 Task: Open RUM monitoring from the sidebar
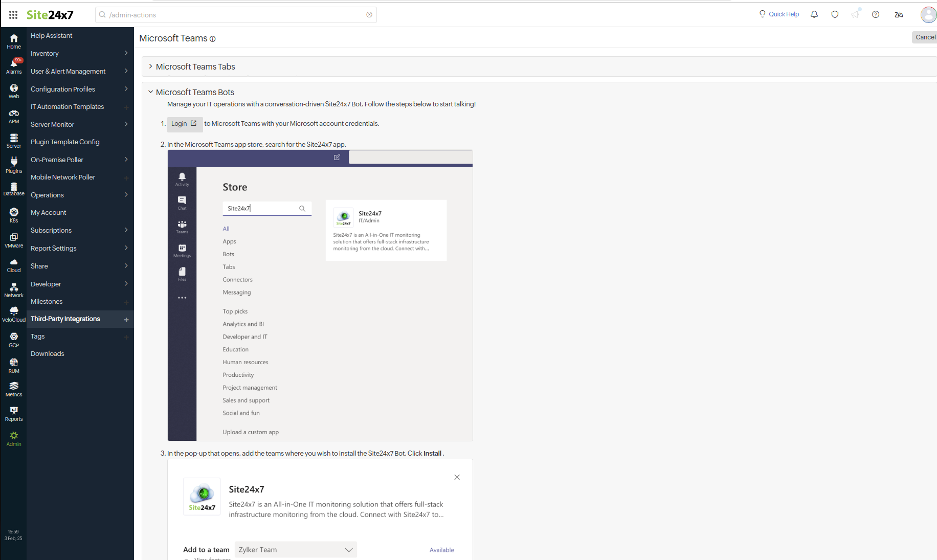[13, 364]
